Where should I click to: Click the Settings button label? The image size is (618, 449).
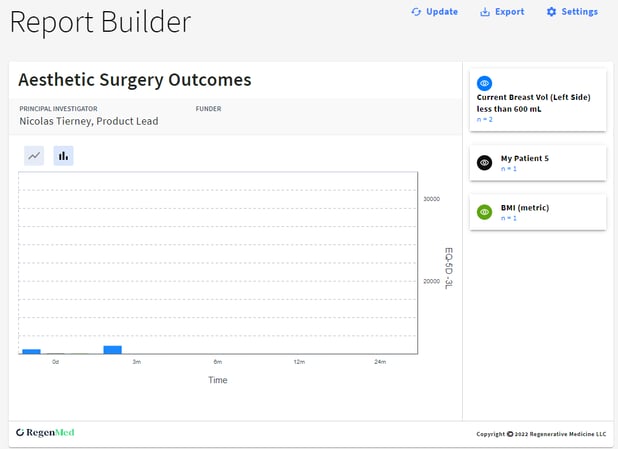coord(579,12)
